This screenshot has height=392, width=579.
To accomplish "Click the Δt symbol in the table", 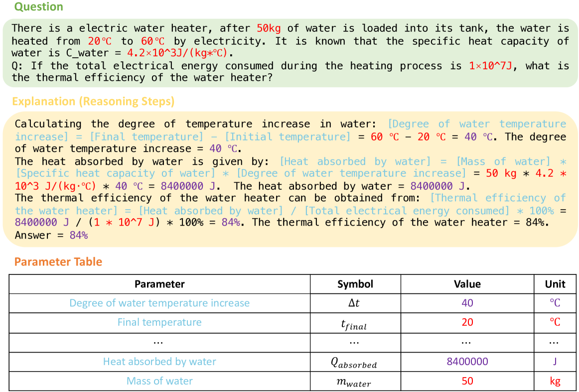I will tap(354, 303).
